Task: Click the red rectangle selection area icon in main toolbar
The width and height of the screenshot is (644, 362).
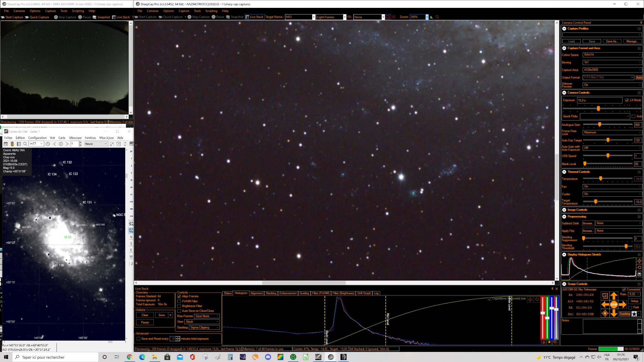Action: click(388, 17)
